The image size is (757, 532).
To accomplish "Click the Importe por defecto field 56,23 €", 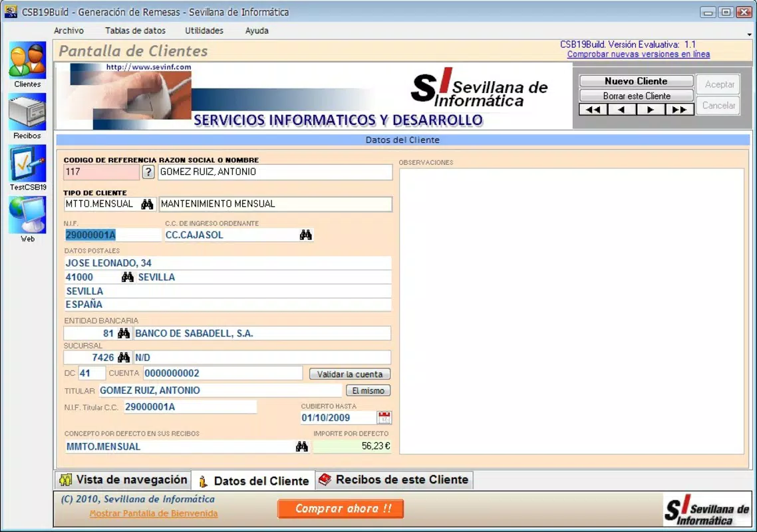I will (x=352, y=446).
